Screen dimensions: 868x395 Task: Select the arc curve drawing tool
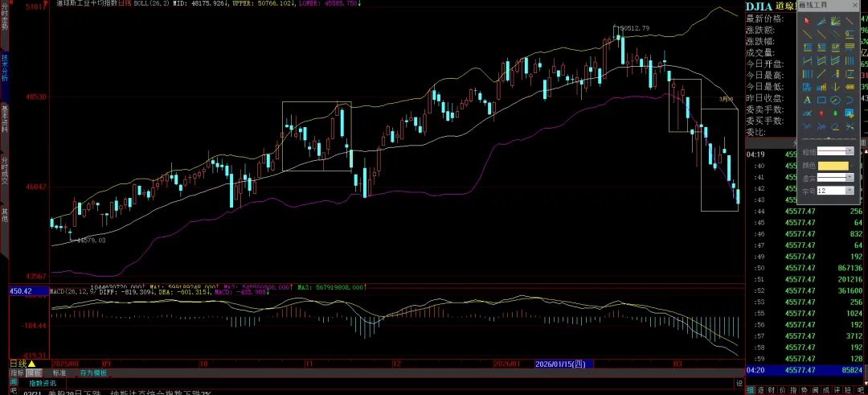850,100
